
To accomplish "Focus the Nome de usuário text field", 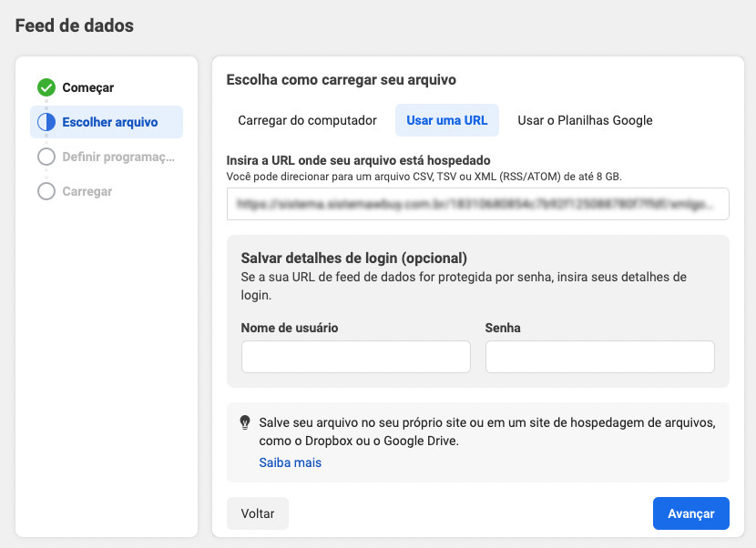I will pos(355,357).
